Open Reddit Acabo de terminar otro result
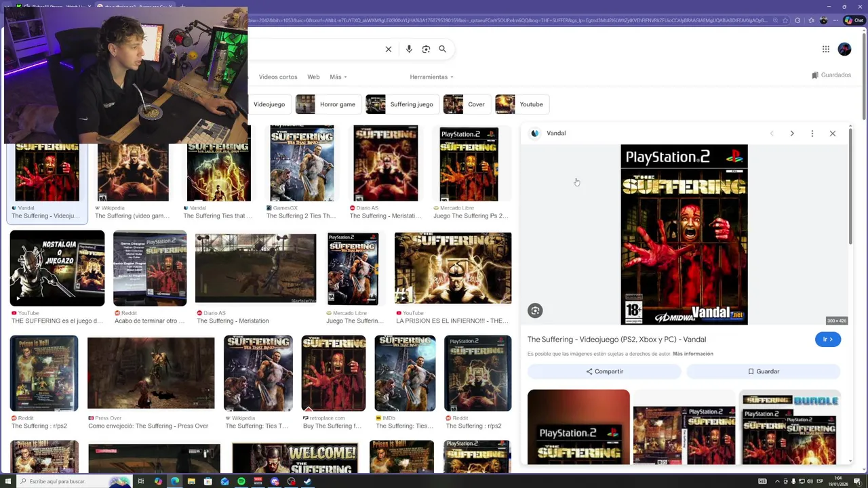The image size is (868, 488). click(150, 278)
